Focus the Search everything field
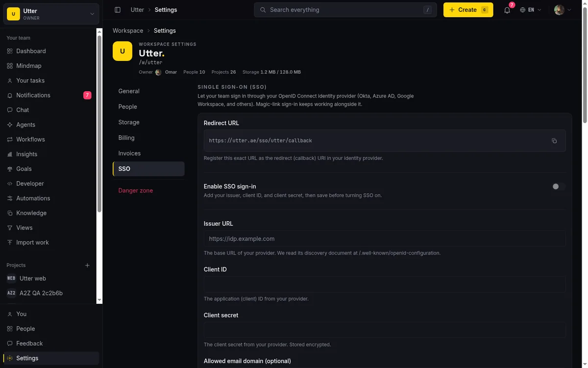The image size is (588, 368). [345, 10]
